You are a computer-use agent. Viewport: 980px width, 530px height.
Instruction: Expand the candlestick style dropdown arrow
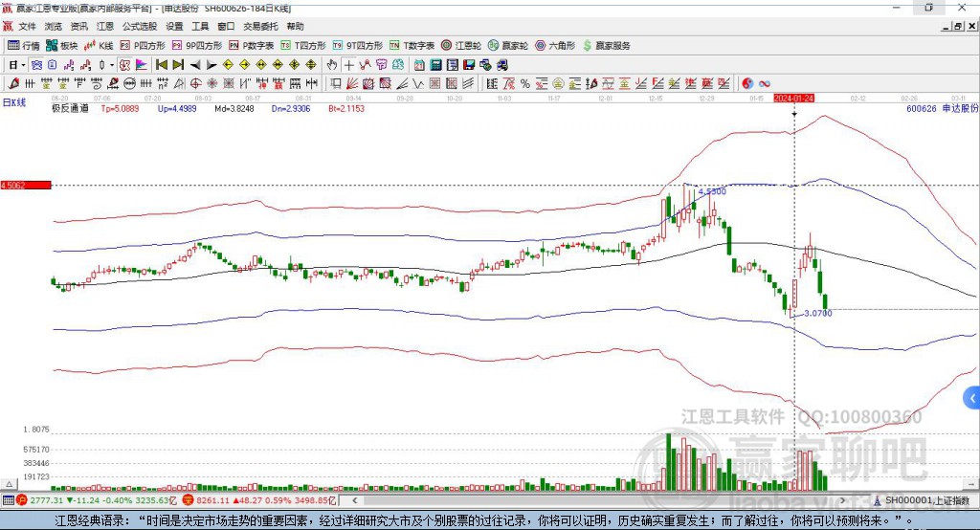point(112,65)
